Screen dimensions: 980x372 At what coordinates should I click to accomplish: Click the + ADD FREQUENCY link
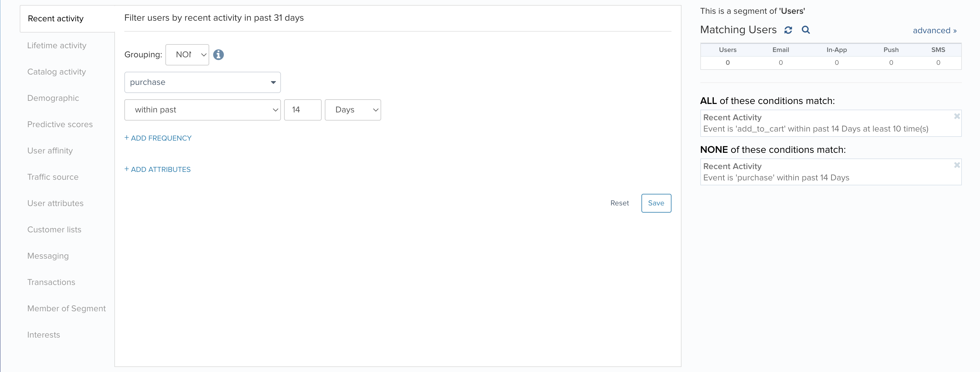pyautogui.click(x=158, y=138)
